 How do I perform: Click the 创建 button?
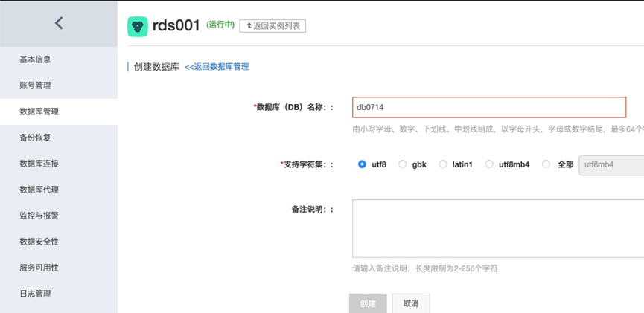click(x=368, y=303)
